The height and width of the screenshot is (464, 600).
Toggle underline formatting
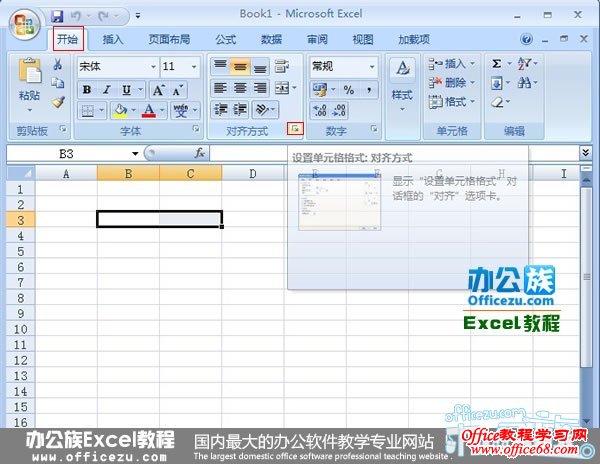click(126, 90)
